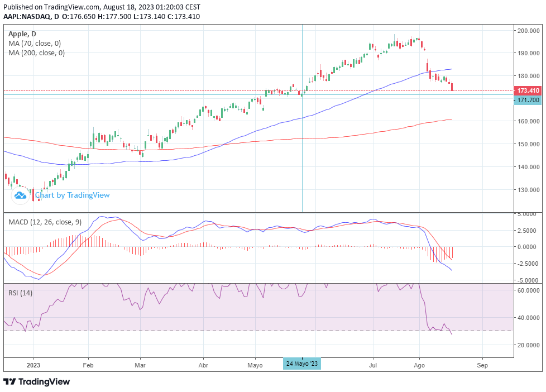Click the RSI 60.0000 axis label

(x=529, y=290)
